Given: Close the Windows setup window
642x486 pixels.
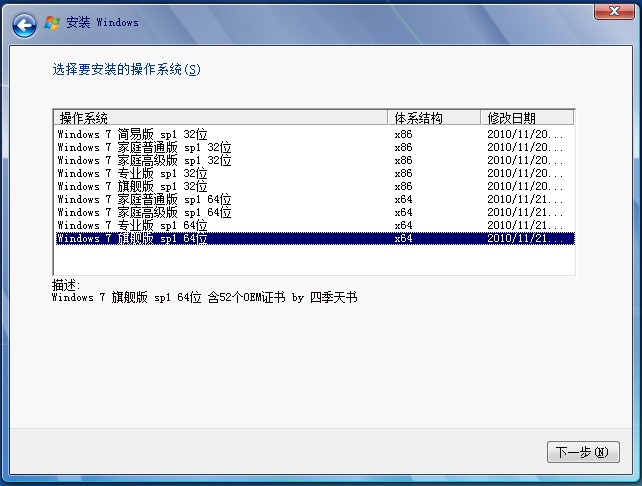Looking at the screenshot, I should tap(614, 11).
